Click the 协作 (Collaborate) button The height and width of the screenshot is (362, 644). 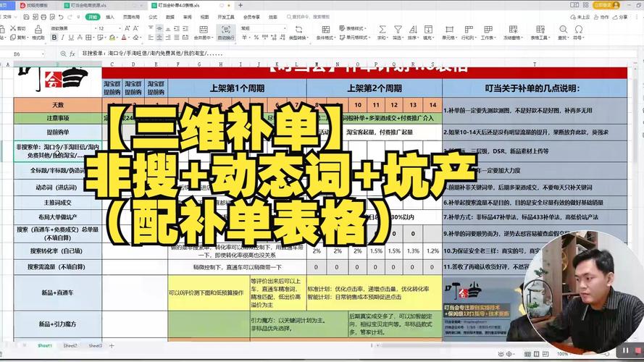tap(602, 17)
